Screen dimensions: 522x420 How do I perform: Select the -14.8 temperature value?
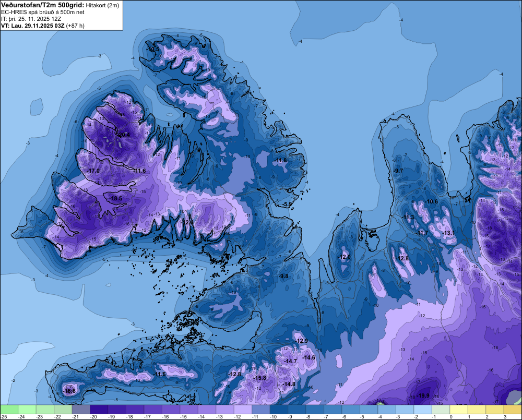coord(289,384)
